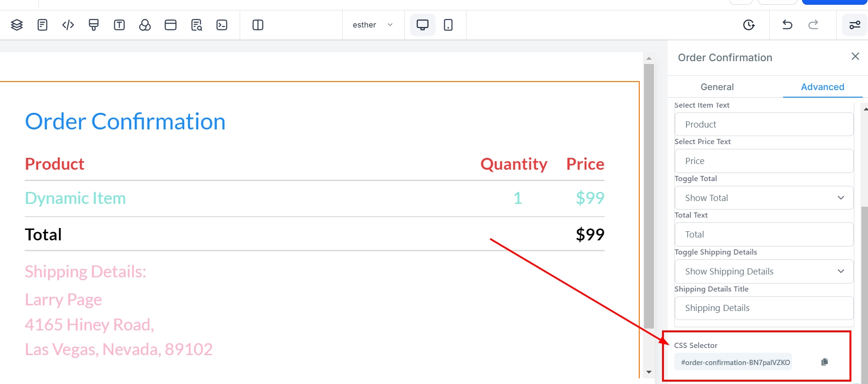The height and width of the screenshot is (384, 868).
Task: Click the Shipping Details Title input field
Action: (764, 308)
